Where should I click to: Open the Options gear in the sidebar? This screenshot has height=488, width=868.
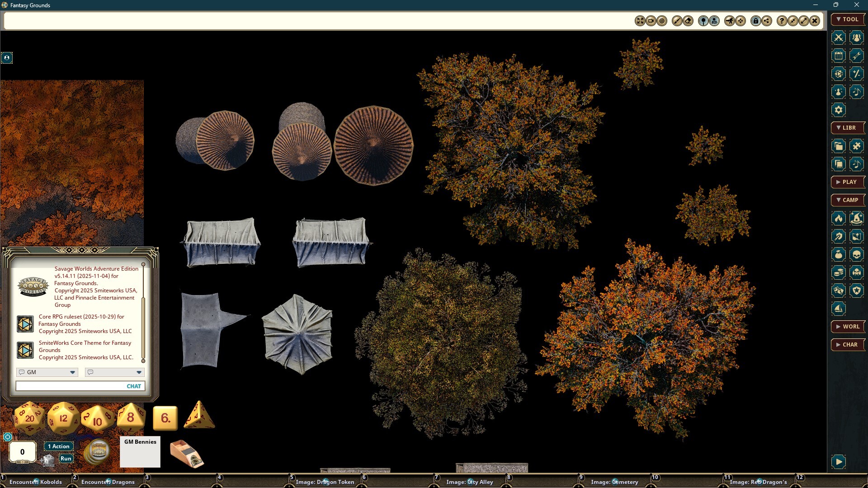(839, 109)
